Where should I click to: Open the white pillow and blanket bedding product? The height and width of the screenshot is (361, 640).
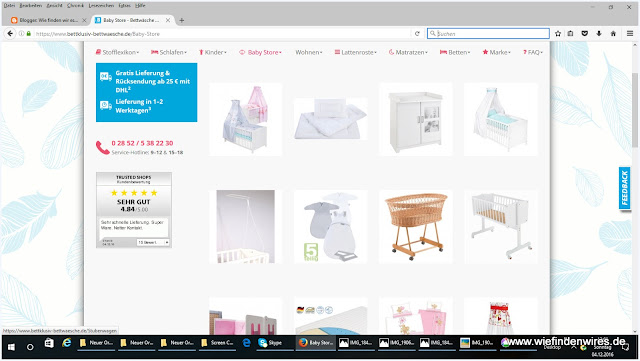(x=331, y=119)
